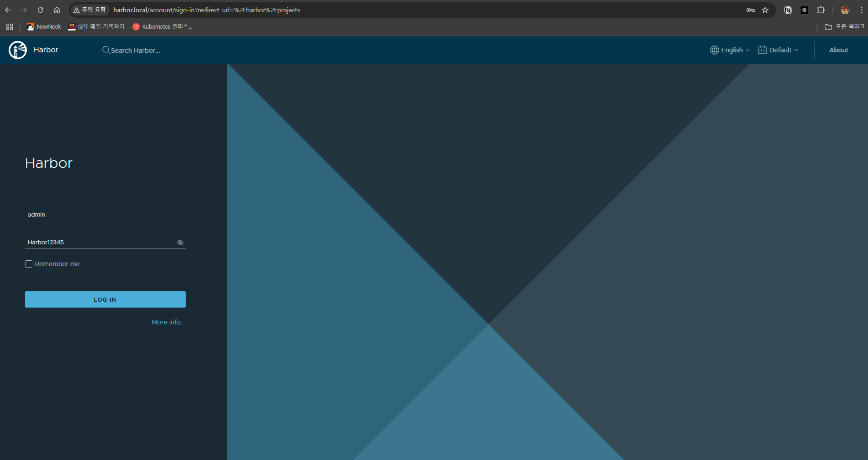This screenshot has width=868, height=460.
Task: Expand the English language dropdown
Action: [x=730, y=50]
